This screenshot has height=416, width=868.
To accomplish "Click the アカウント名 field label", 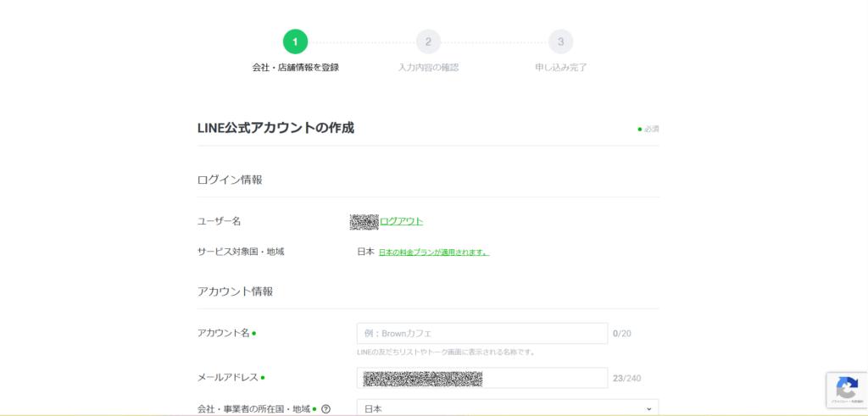I will [224, 333].
